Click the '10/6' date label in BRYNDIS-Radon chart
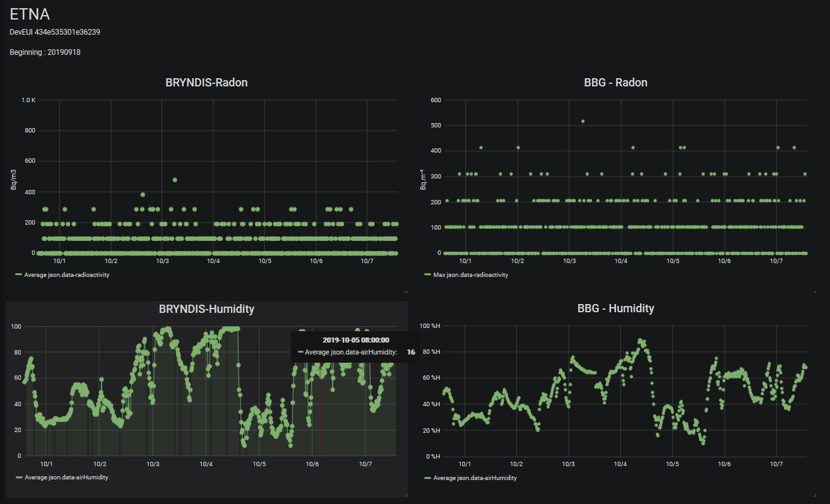This screenshot has width=830, height=504. point(316,261)
